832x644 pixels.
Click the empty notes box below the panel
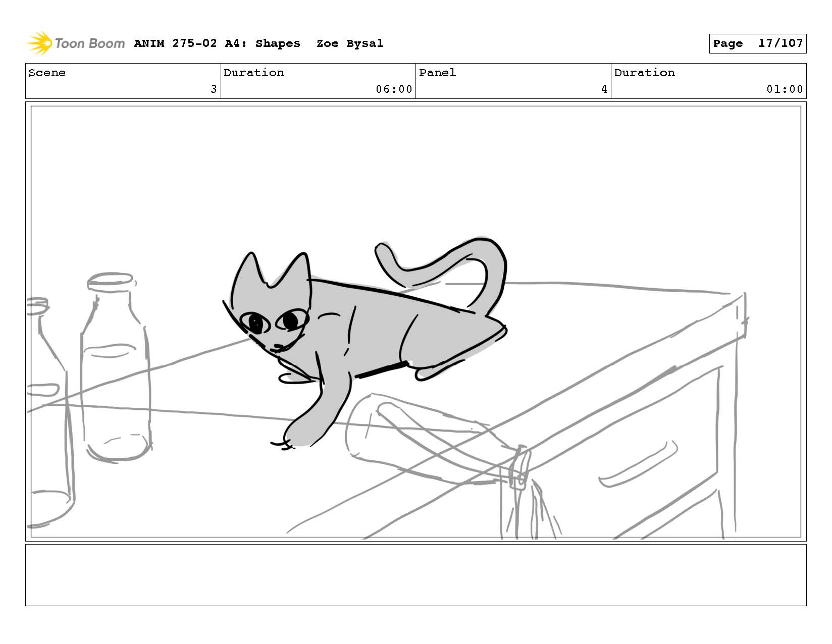415,575
